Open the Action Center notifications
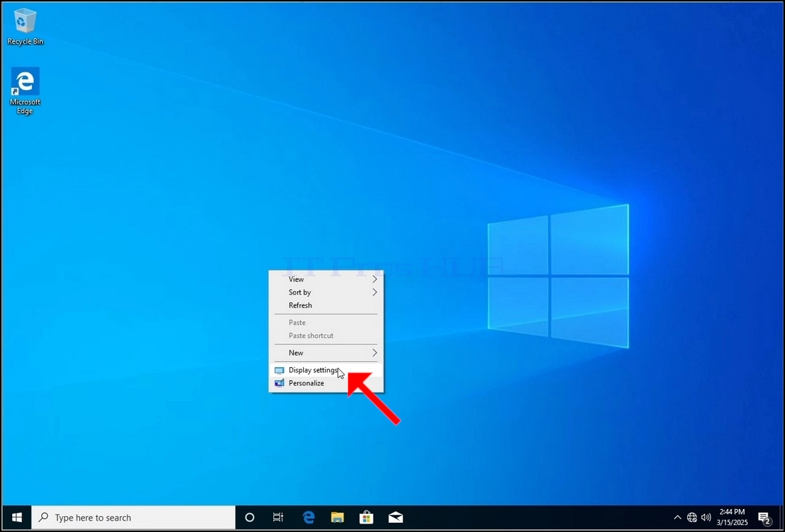The width and height of the screenshot is (785, 532). click(764, 517)
